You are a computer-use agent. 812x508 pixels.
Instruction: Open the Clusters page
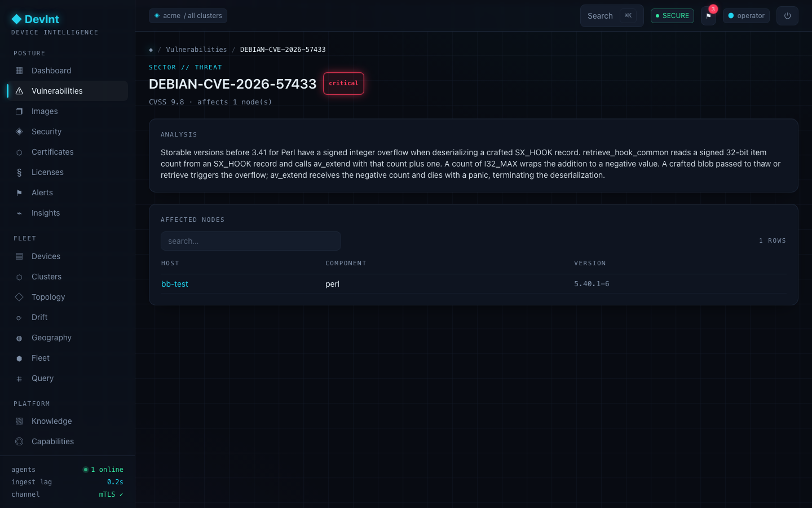coord(67,277)
